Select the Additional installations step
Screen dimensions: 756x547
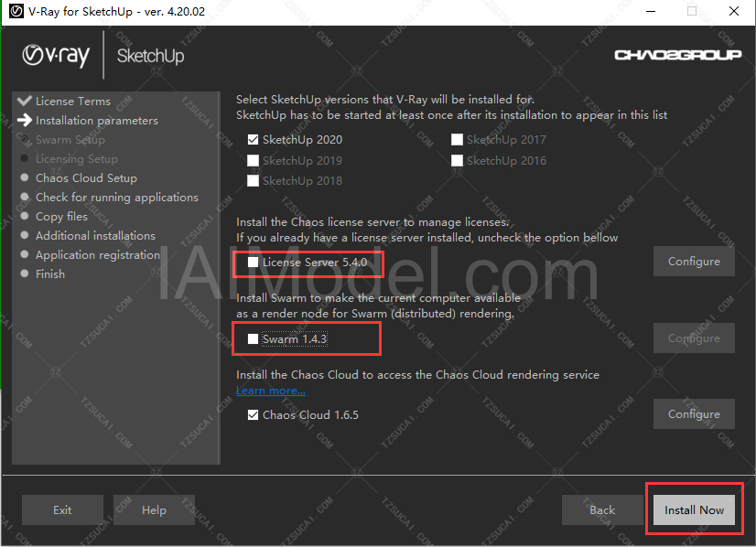click(x=95, y=236)
